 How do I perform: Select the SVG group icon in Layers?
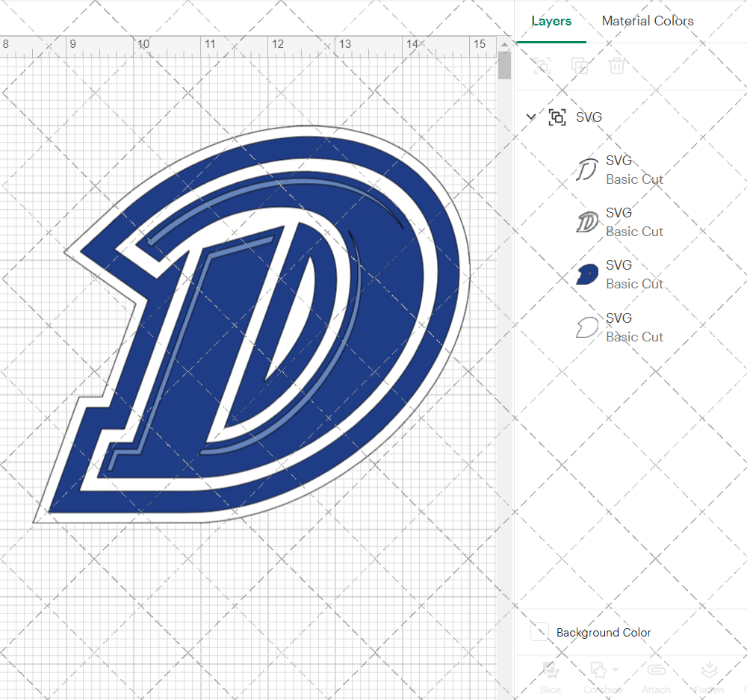pyautogui.click(x=557, y=117)
